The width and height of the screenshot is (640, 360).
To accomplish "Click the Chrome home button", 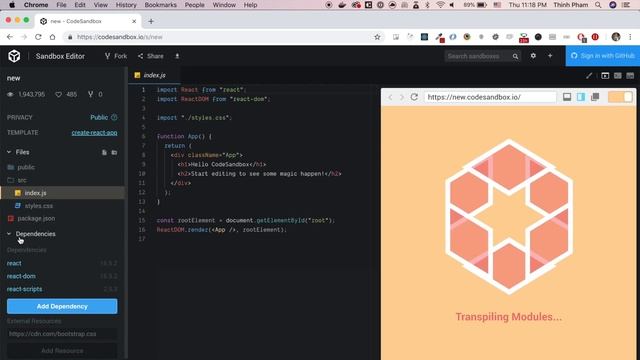I will tap(52, 37).
